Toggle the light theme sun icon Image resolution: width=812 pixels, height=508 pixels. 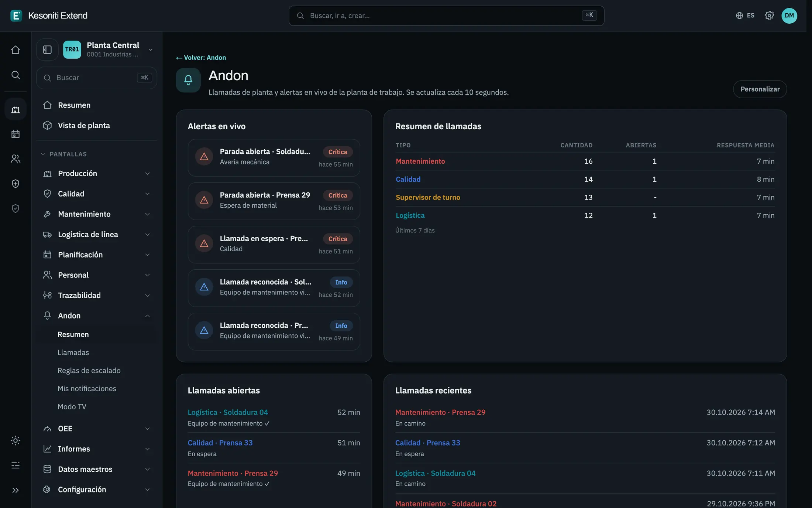[16, 440]
